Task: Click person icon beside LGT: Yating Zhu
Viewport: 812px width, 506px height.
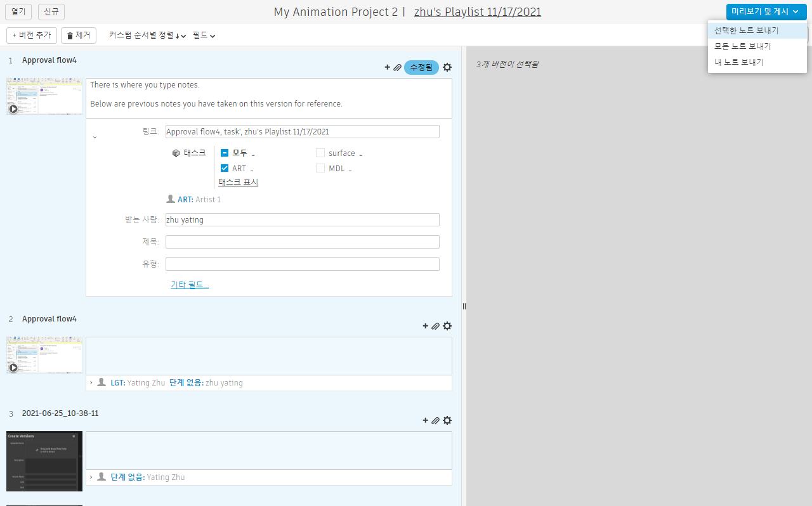Action: (101, 382)
